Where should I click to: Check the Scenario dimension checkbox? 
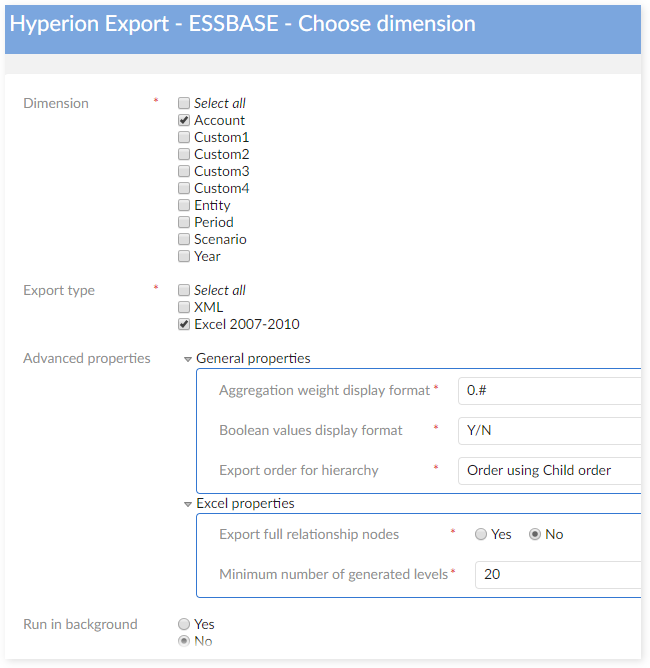[x=184, y=239]
